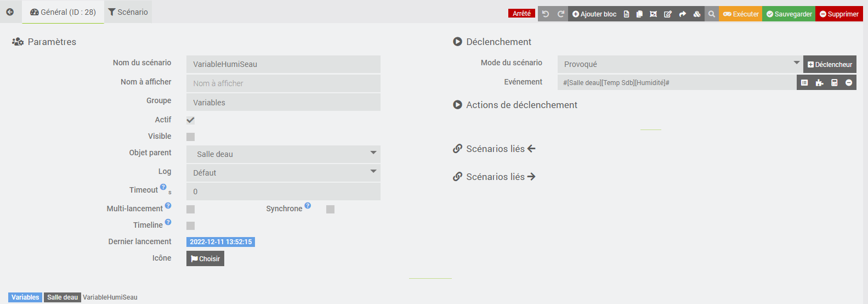Click the Exécuter button
868x304 pixels.
tap(740, 14)
